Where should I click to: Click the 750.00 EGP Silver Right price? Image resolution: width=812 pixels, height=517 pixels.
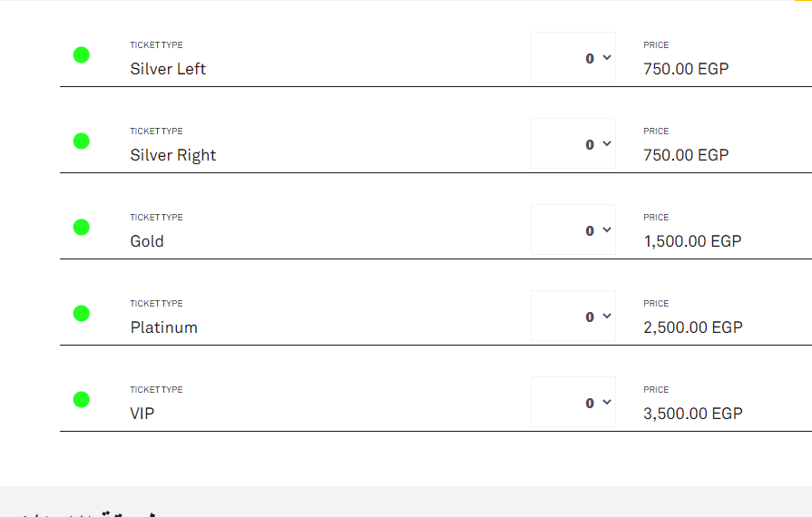tap(686, 155)
